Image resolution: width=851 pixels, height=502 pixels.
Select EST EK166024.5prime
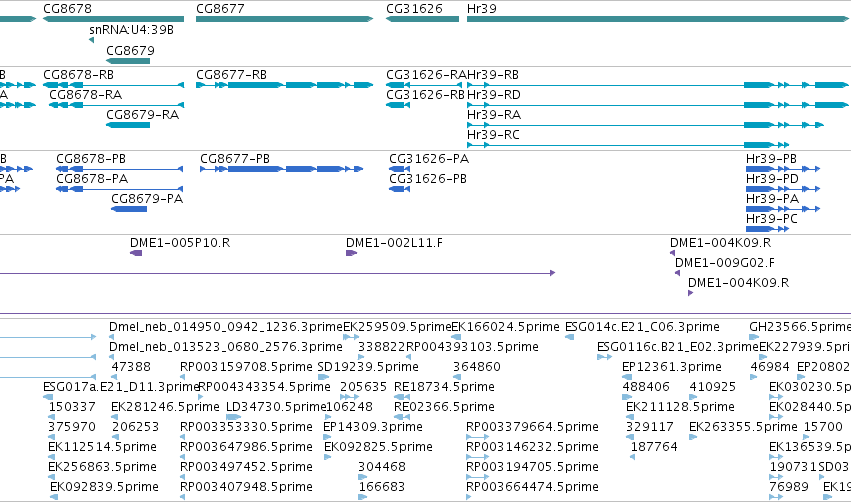coord(505,327)
